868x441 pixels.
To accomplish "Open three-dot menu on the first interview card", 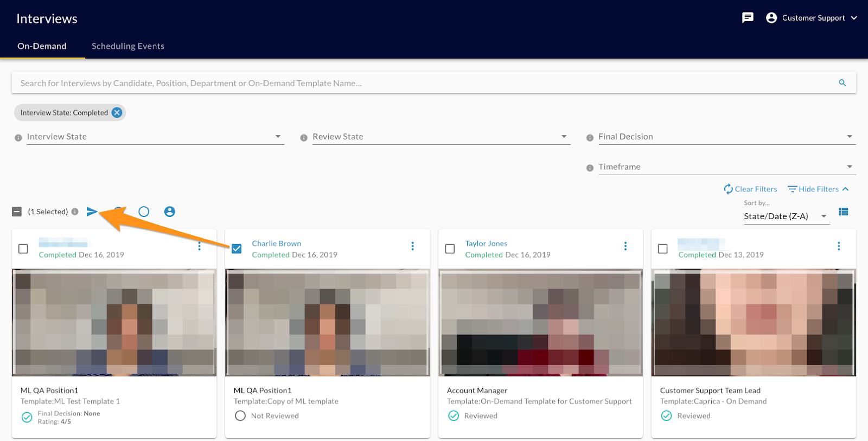I will (199, 246).
